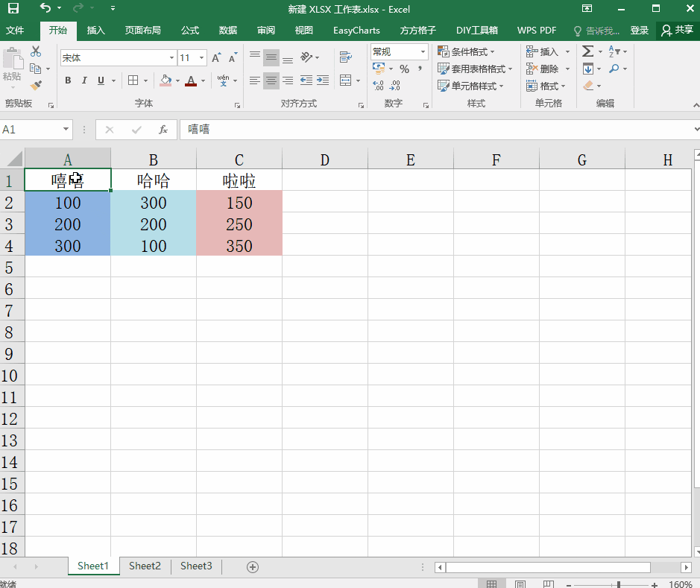Viewport: 700px width, 588px height.
Task: Open the 公式 ribbon tab
Action: pos(190,31)
